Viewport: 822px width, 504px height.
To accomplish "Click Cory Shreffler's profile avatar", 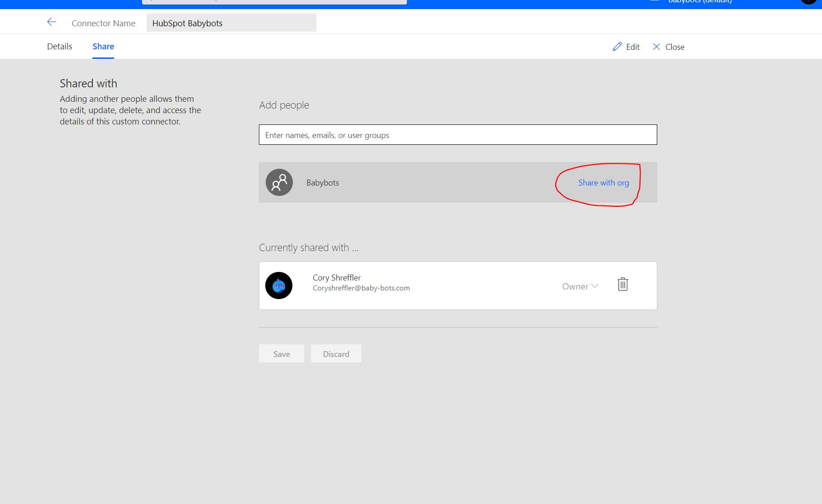I will pyautogui.click(x=279, y=285).
